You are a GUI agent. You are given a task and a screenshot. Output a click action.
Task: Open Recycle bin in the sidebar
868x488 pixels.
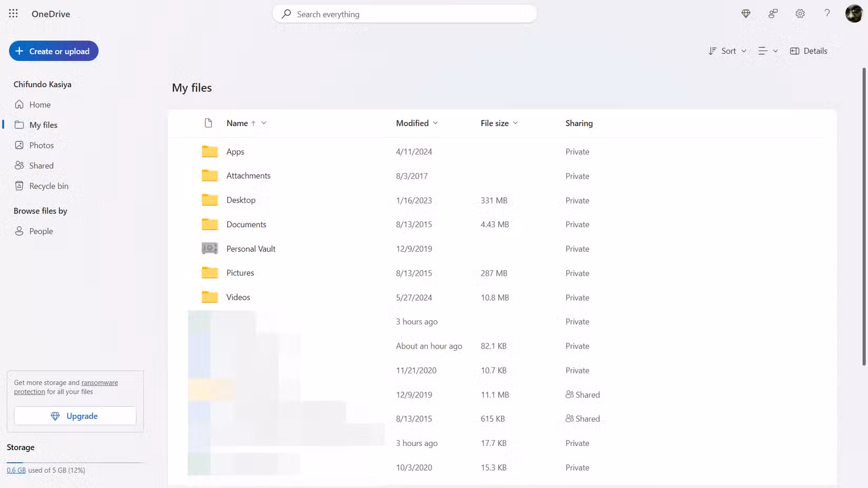point(49,186)
